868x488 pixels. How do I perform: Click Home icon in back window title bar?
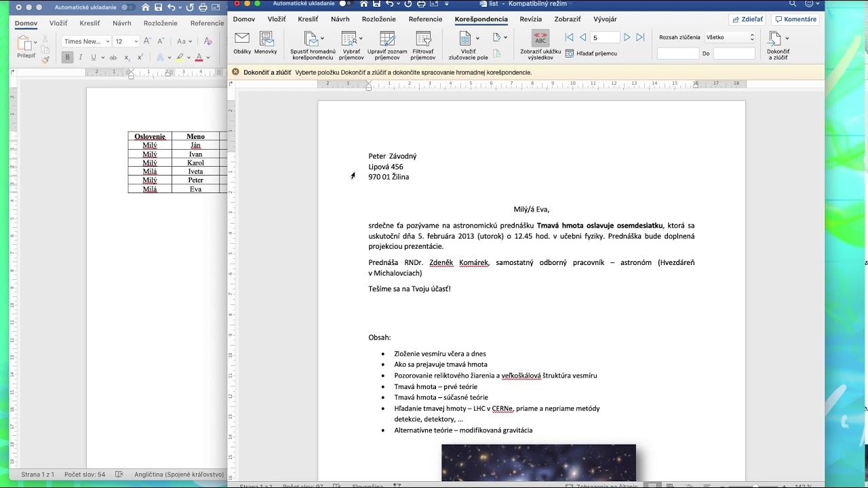(145, 7)
